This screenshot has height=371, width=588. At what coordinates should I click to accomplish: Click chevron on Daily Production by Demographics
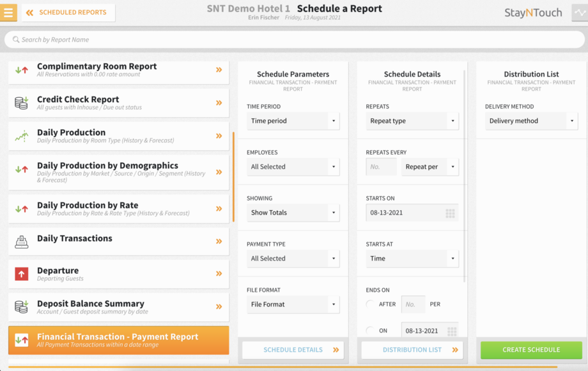219,172
